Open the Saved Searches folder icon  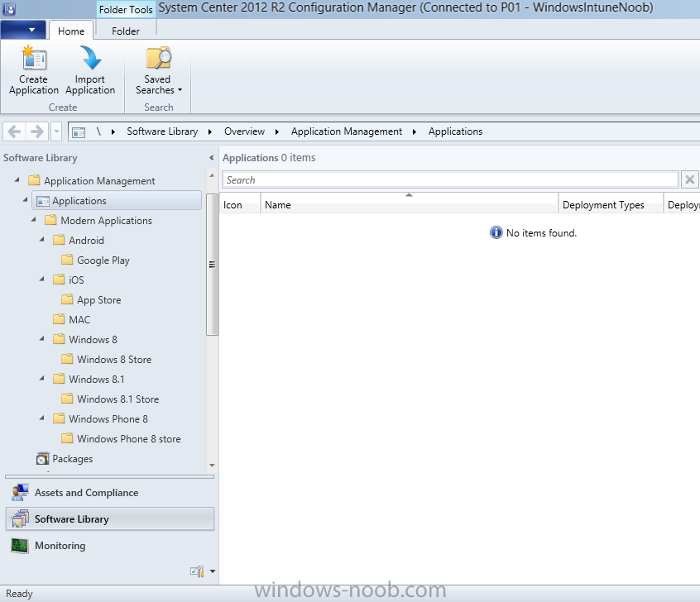(x=159, y=58)
